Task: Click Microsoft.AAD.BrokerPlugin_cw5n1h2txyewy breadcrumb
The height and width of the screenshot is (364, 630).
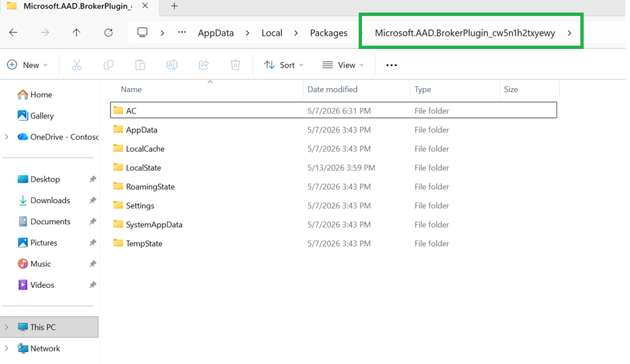Action: pyautogui.click(x=465, y=33)
